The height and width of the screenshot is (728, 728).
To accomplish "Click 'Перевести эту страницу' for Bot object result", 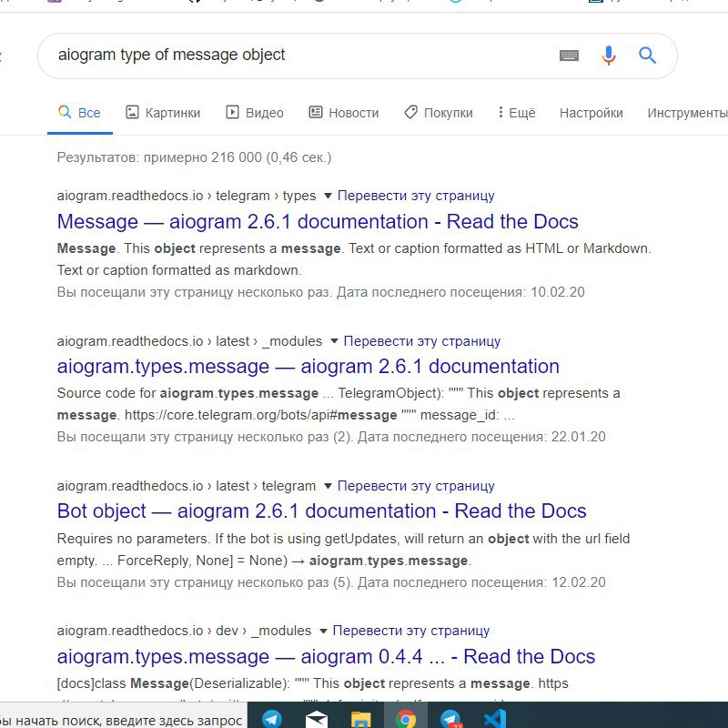I will [x=416, y=486].
